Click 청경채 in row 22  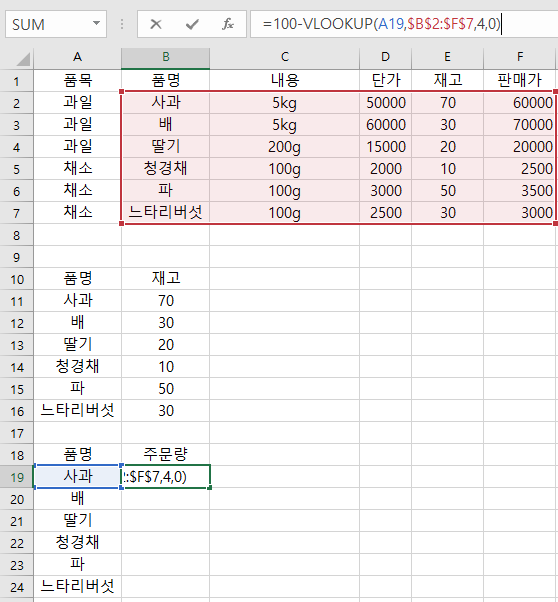(x=77, y=543)
